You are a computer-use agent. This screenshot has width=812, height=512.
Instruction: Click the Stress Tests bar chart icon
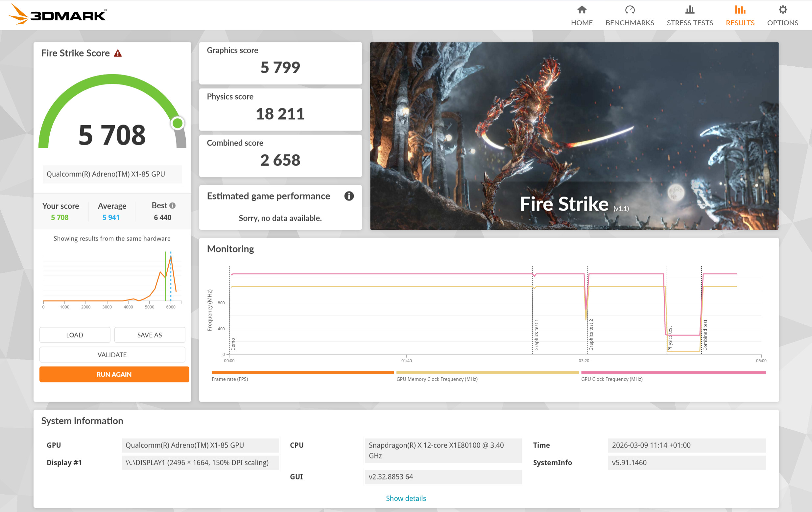click(690, 10)
